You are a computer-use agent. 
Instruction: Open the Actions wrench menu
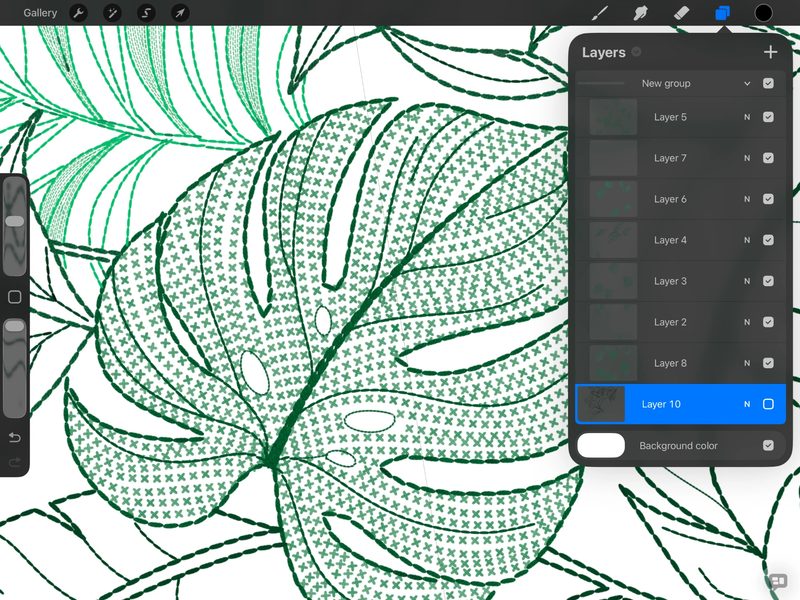tap(78, 13)
